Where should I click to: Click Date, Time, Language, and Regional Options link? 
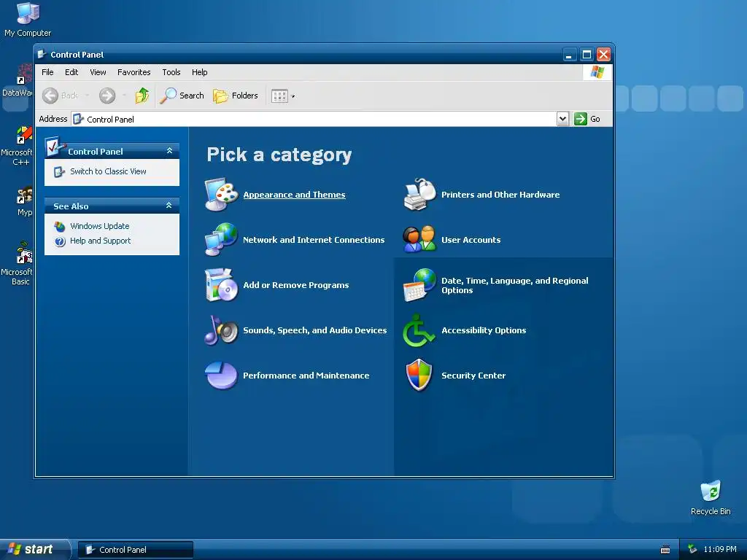coord(514,285)
